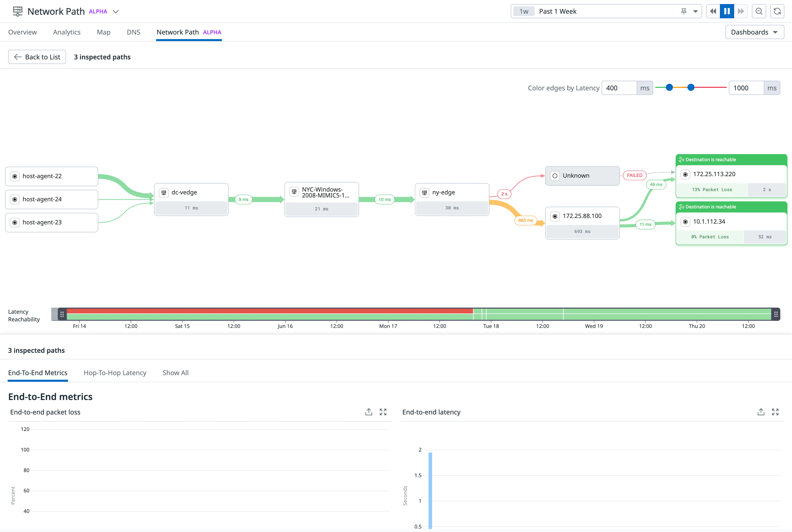Click the 693 ms latency on 172.25.88.100
The image size is (792, 532).
point(582,231)
